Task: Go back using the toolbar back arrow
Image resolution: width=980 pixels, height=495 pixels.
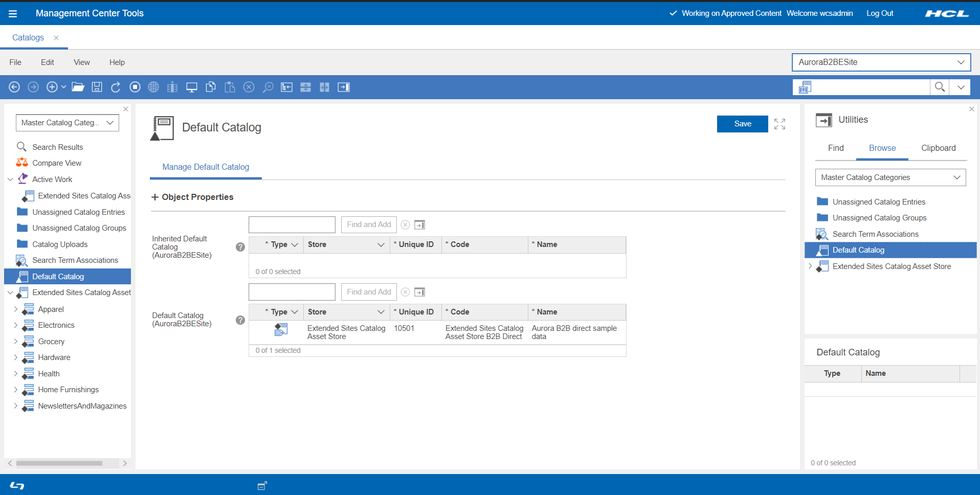Action: point(14,87)
